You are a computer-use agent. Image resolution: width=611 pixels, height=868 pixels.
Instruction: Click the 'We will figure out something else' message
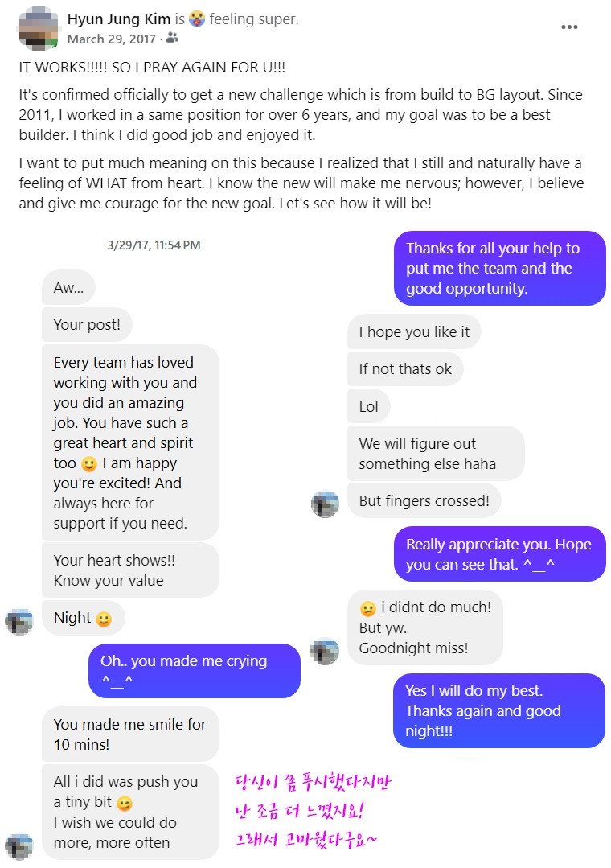tap(436, 454)
